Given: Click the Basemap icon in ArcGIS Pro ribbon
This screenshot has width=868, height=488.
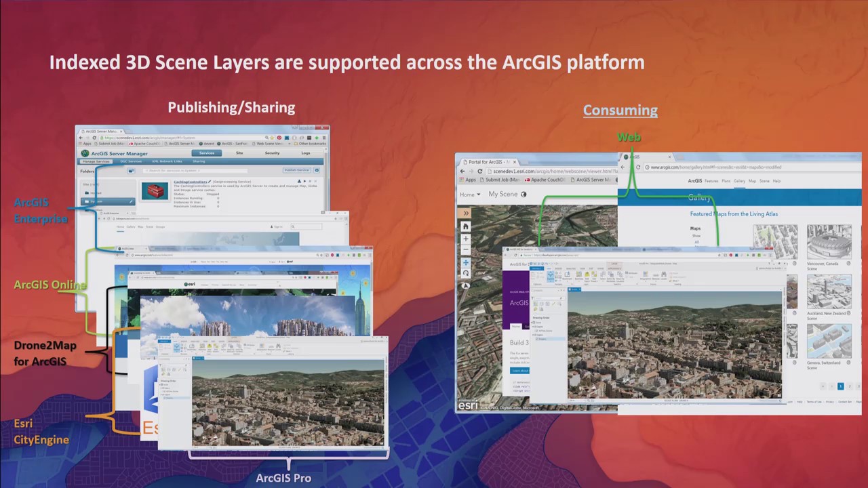Looking at the screenshot, I should click(579, 275).
